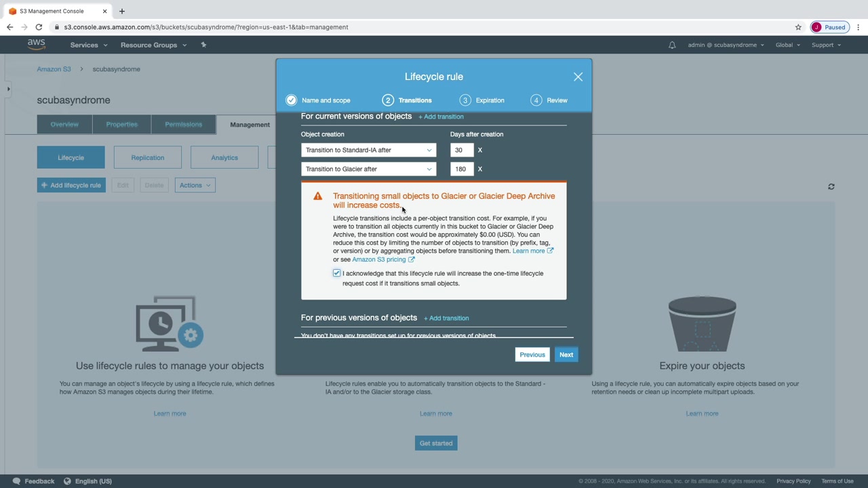The width and height of the screenshot is (868, 488).
Task: Toggle the lifecycle cost acknowledgement checkbox
Action: click(336, 273)
